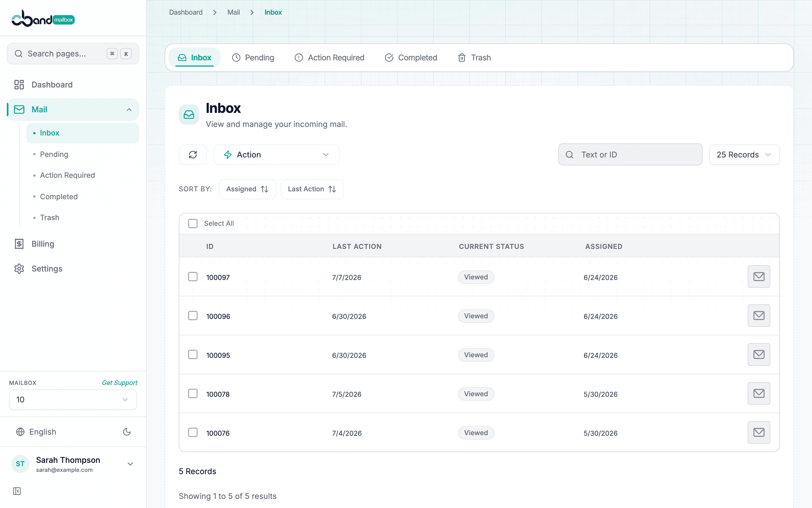Click the Viewed status badge of 100097
The image size is (812, 508).
coord(476,277)
